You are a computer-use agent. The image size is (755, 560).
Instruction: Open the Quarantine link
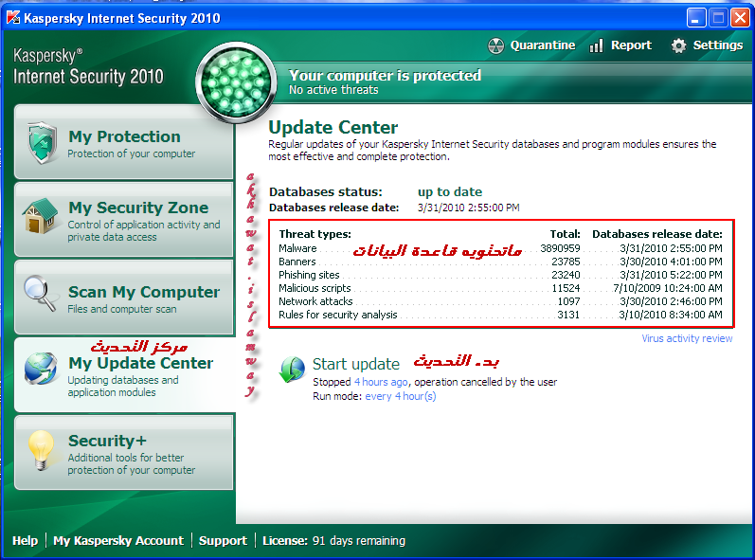click(542, 45)
